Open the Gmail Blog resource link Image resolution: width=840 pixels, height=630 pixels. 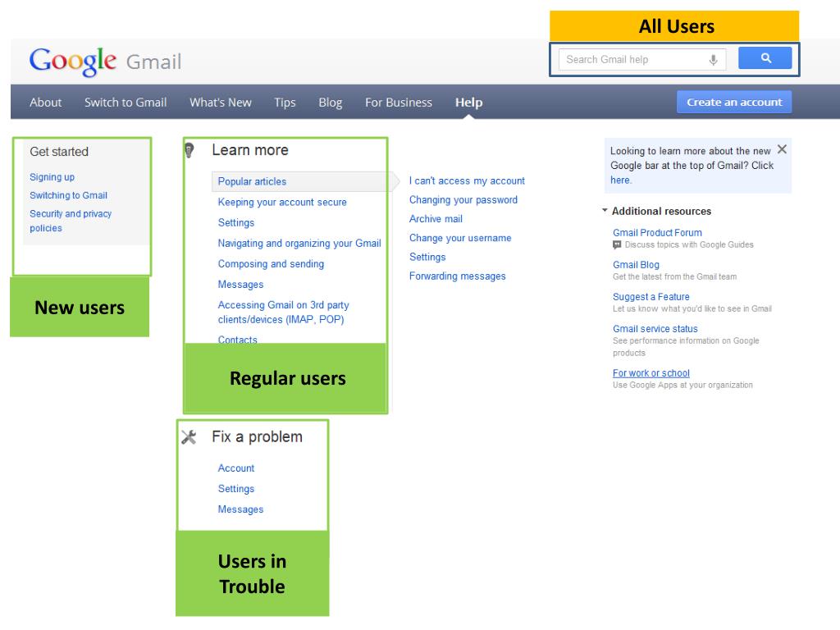[x=636, y=265]
